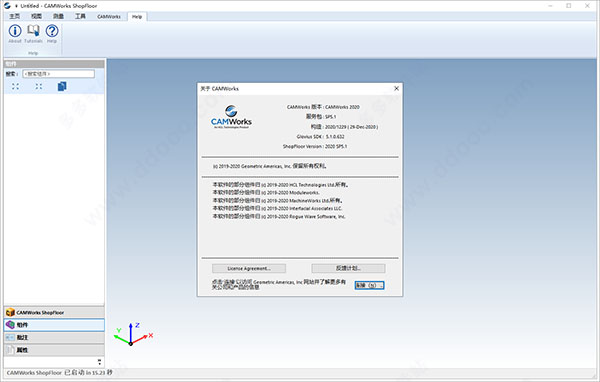Click the Moduleworks copyright line
Image resolution: width=600 pixels, height=382 pixels.
[266, 193]
